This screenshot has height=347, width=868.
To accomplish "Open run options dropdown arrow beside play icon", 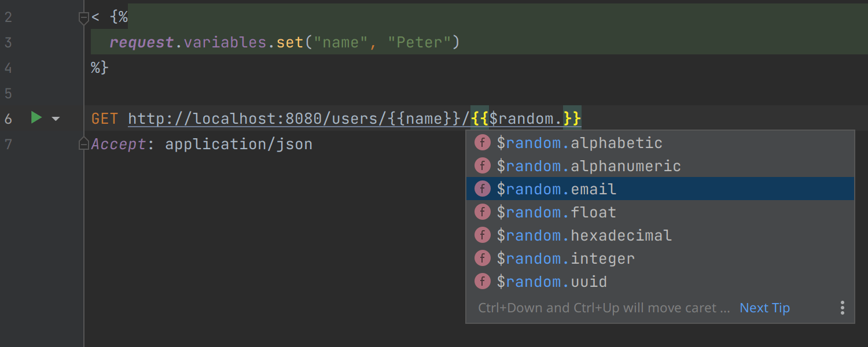I will (56, 119).
